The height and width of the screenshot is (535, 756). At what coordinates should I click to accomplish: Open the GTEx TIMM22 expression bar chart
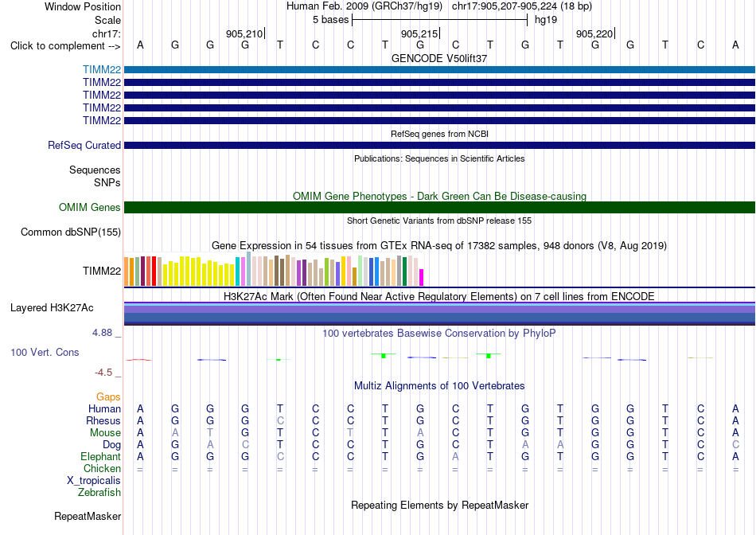274,270
